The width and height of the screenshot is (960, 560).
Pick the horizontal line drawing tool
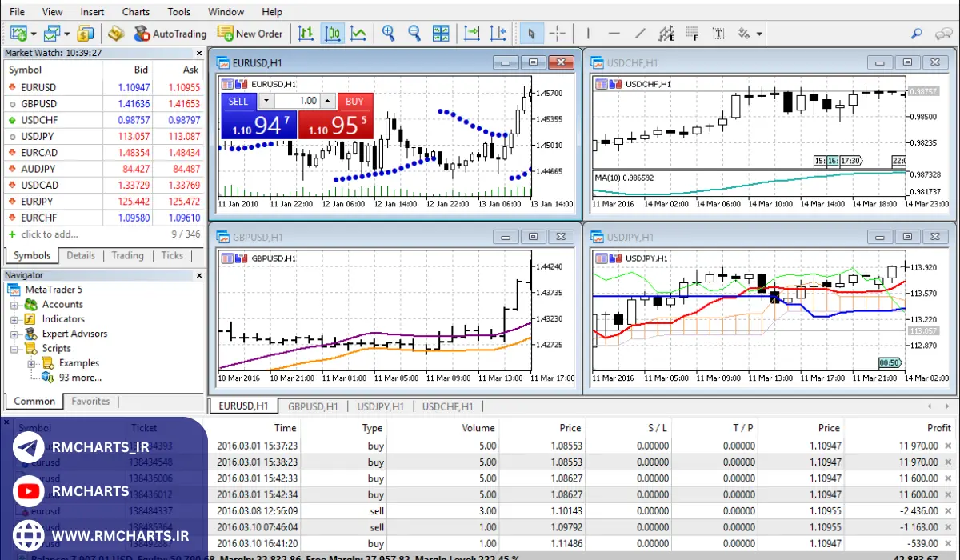[x=614, y=34]
